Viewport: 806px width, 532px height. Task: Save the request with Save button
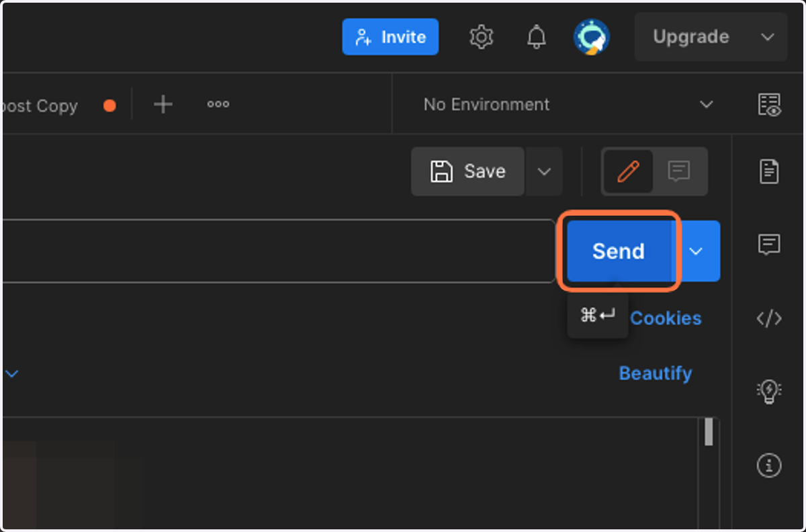point(467,171)
